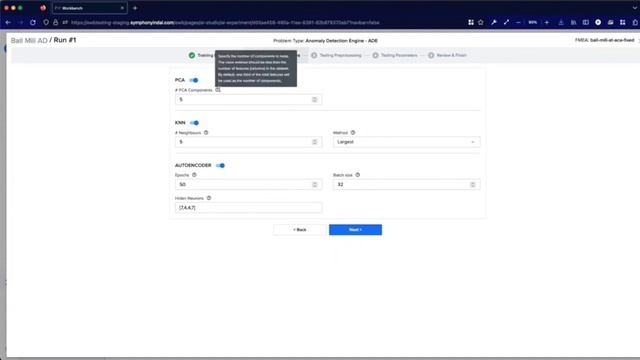The width and height of the screenshot is (640, 360).
Task: Click the # PCA Components info icon
Action: 218,90
